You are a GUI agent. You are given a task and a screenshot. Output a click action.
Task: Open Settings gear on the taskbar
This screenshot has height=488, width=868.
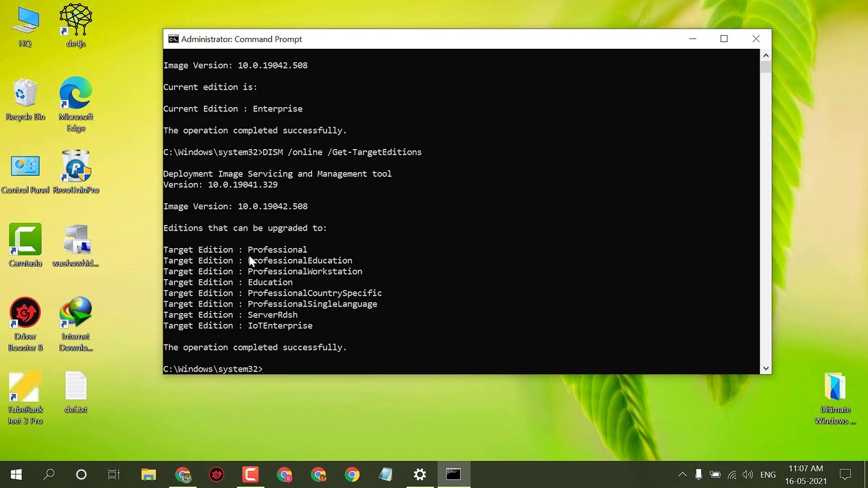420,474
